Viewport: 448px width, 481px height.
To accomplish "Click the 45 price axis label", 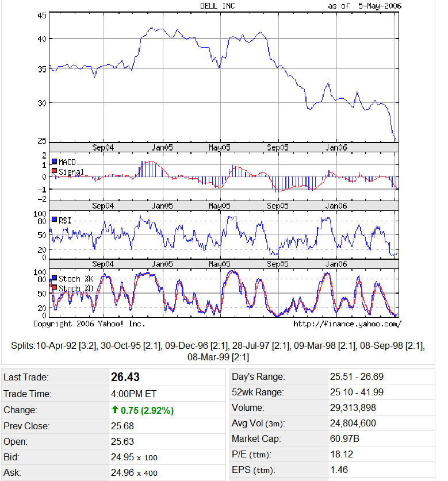I will (x=42, y=16).
